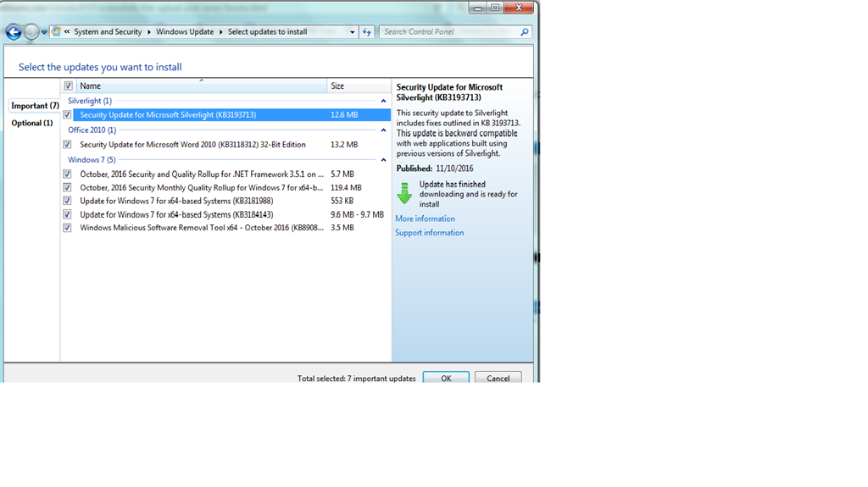The width and height of the screenshot is (868, 487).
Task: Uncheck KB3184143 update checkbox
Action: pos(67,214)
